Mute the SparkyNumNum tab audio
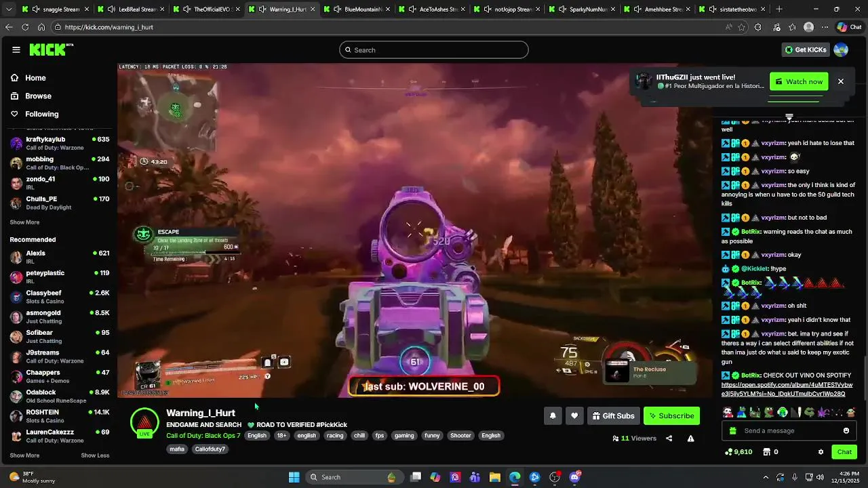The width and height of the screenshot is (868, 488). click(562, 9)
